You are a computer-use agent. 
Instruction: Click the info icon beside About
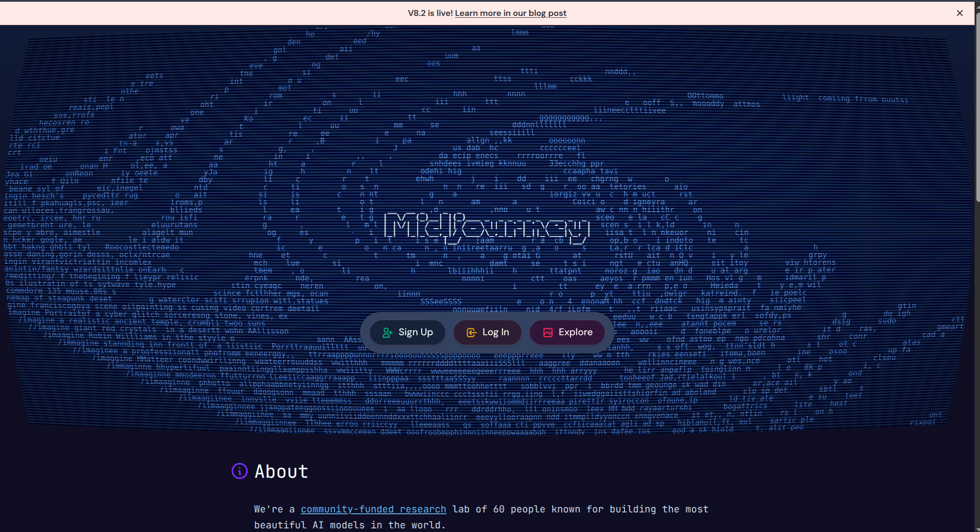(x=240, y=471)
